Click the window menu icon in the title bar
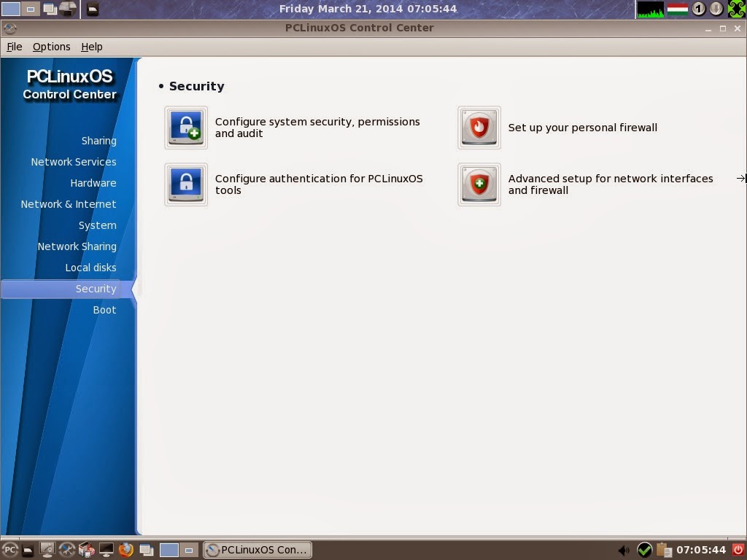This screenshot has height=560, width=747. pyautogui.click(x=9, y=28)
